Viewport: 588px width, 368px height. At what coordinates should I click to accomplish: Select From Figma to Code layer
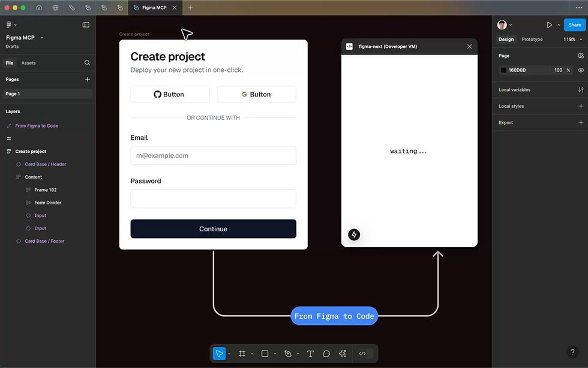[37, 126]
